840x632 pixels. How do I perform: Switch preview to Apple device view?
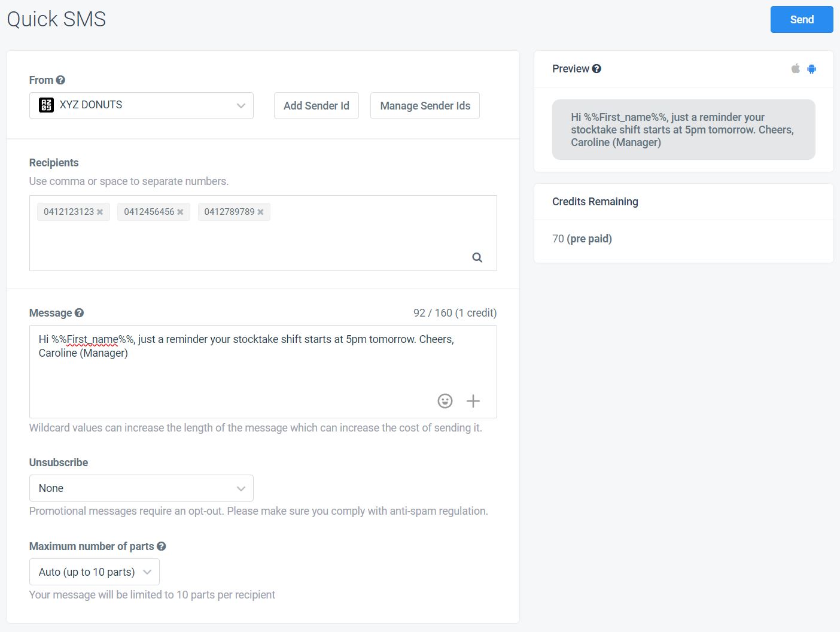[795, 68]
